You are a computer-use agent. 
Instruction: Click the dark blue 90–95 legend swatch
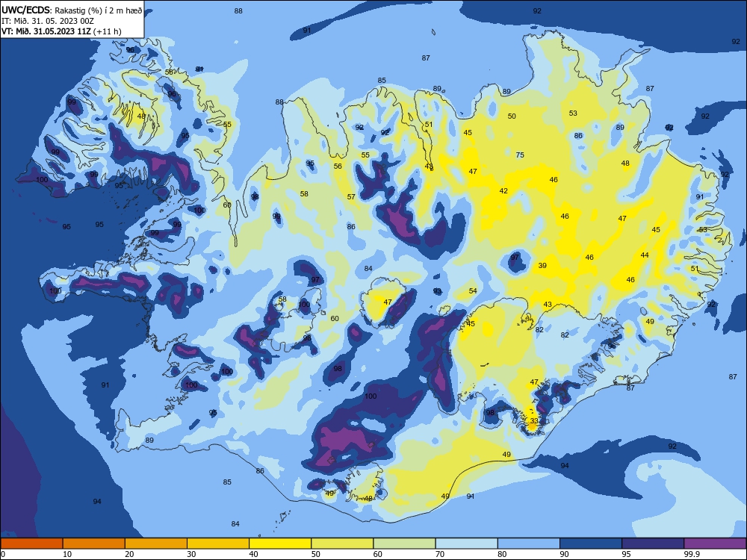(x=591, y=544)
